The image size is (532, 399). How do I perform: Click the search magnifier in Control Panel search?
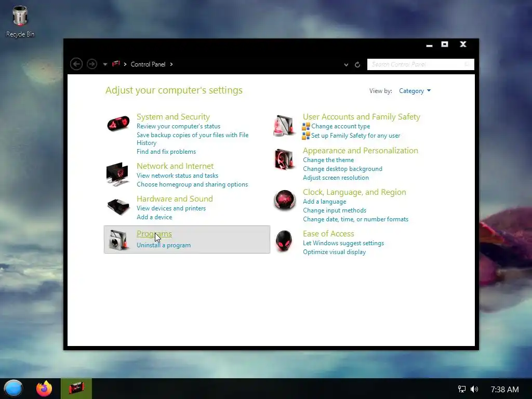[467, 64]
